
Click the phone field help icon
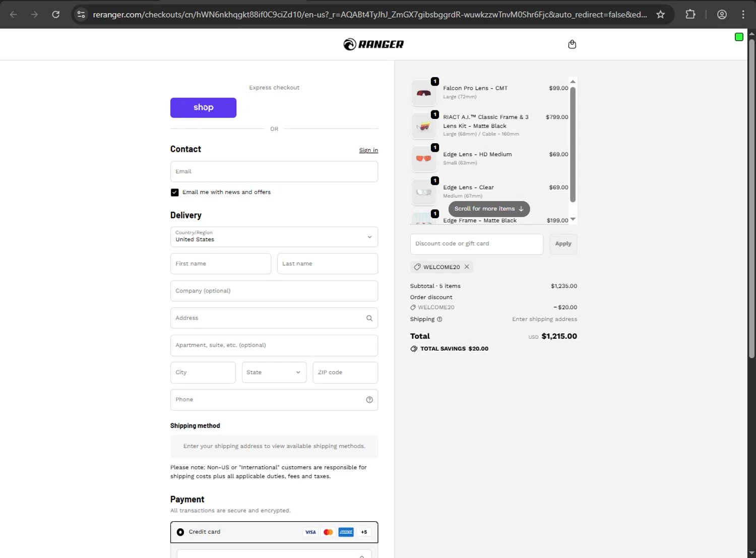coord(369,400)
